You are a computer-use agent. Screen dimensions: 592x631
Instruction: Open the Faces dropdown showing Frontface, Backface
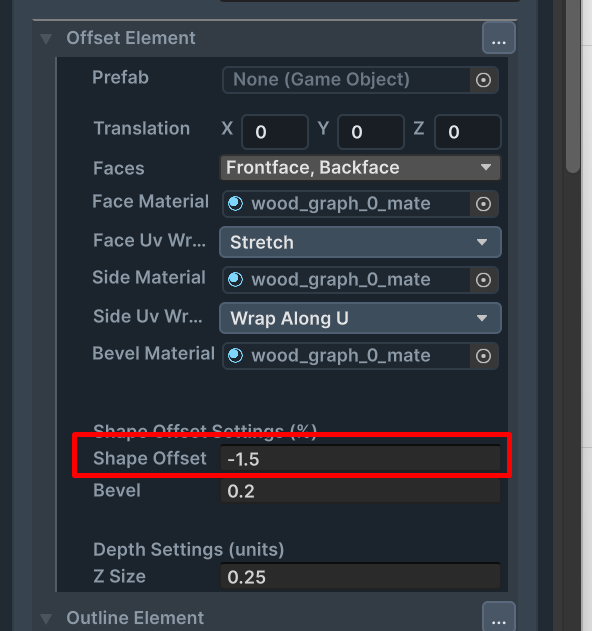tap(360, 168)
